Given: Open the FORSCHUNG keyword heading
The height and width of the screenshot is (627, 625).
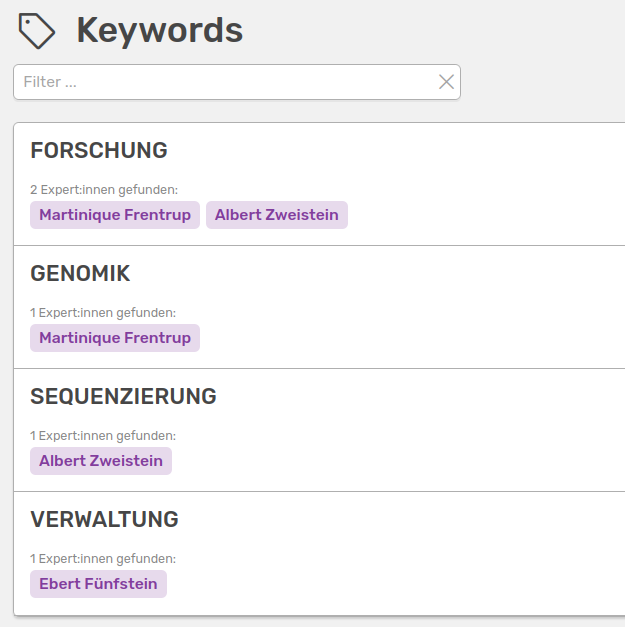Looking at the screenshot, I should tap(99, 151).
